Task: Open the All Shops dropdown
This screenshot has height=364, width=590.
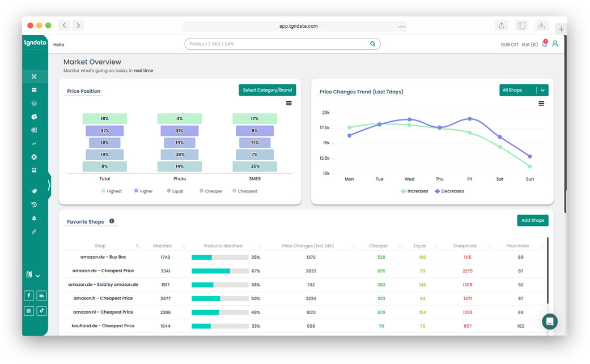Action: point(523,90)
